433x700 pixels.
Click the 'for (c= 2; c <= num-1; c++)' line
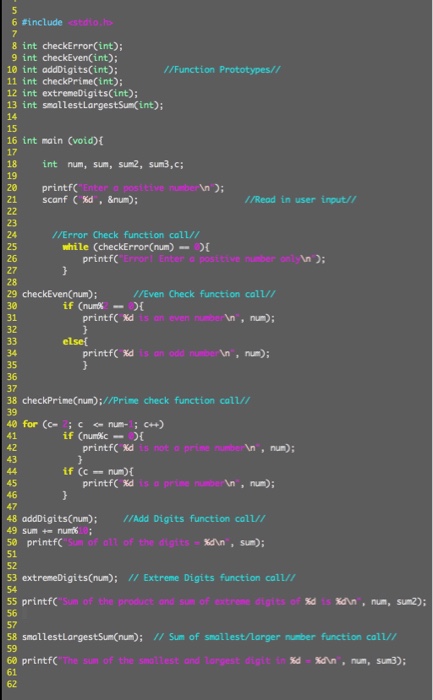click(x=93, y=424)
